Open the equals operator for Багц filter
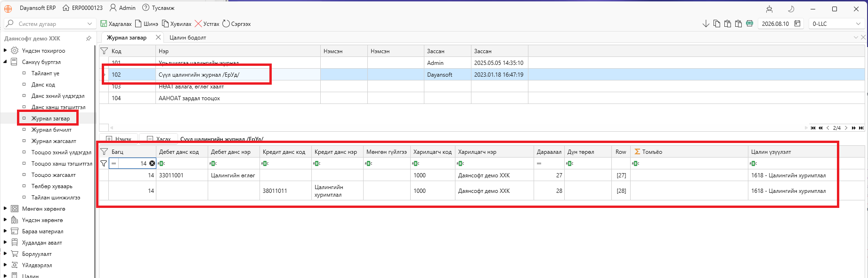868x278 pixels. pyautogui.click(x=114, y=163)
